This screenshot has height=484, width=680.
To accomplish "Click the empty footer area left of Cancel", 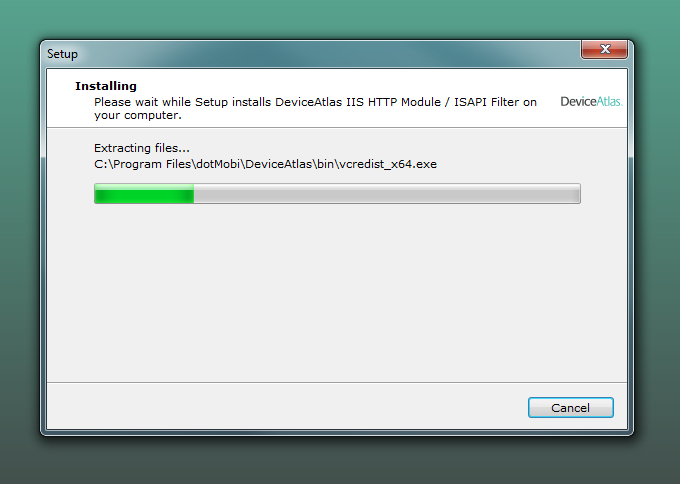I will pyautogui.click(x=286, y=407).
